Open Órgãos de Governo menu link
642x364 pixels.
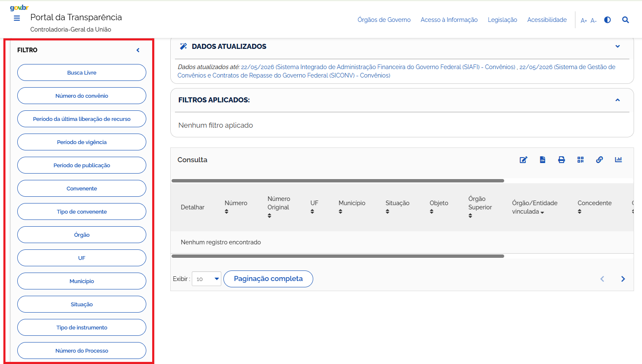pos(384,20)
